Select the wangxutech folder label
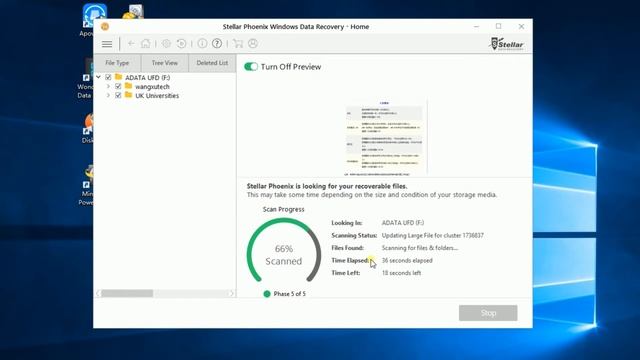This screenshot has width=640, height=360. click(152, 87)
